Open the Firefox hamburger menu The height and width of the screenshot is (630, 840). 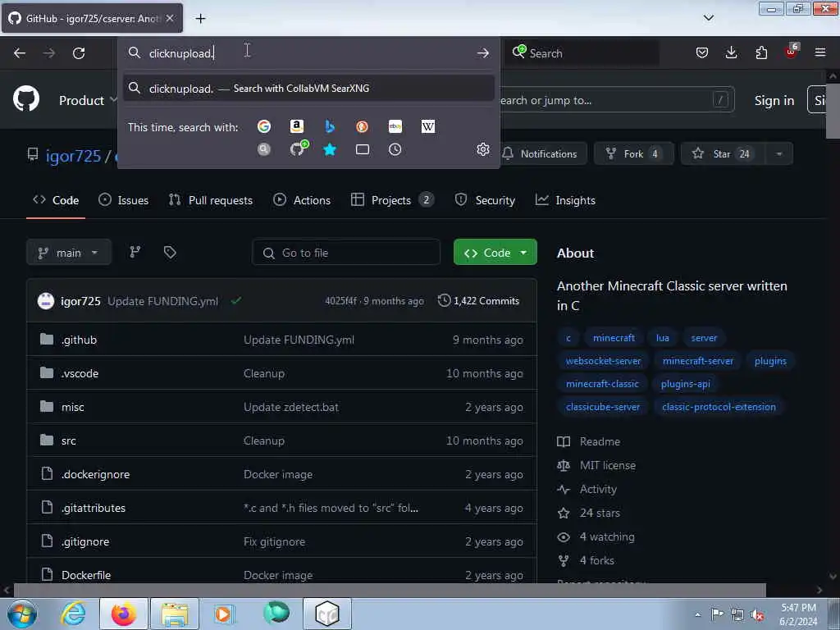pyautogui.click(x=820, y=52)
